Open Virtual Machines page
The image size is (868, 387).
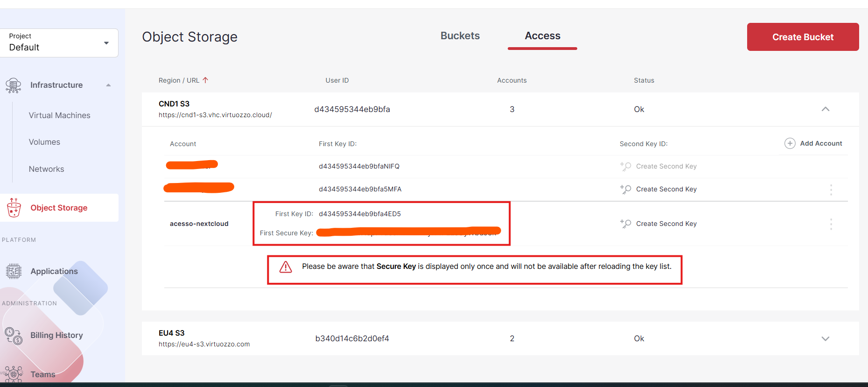tap(59, 115)
